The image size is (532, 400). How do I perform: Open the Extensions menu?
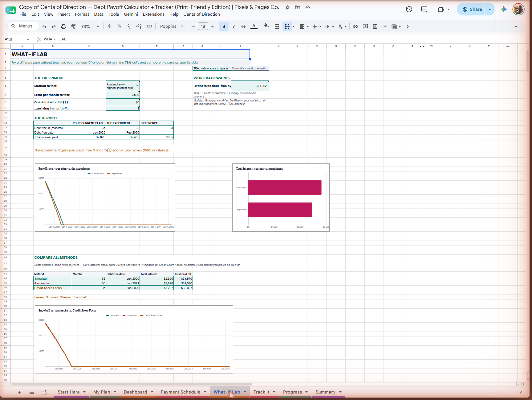pyautogui.click(x=154, y=14)
